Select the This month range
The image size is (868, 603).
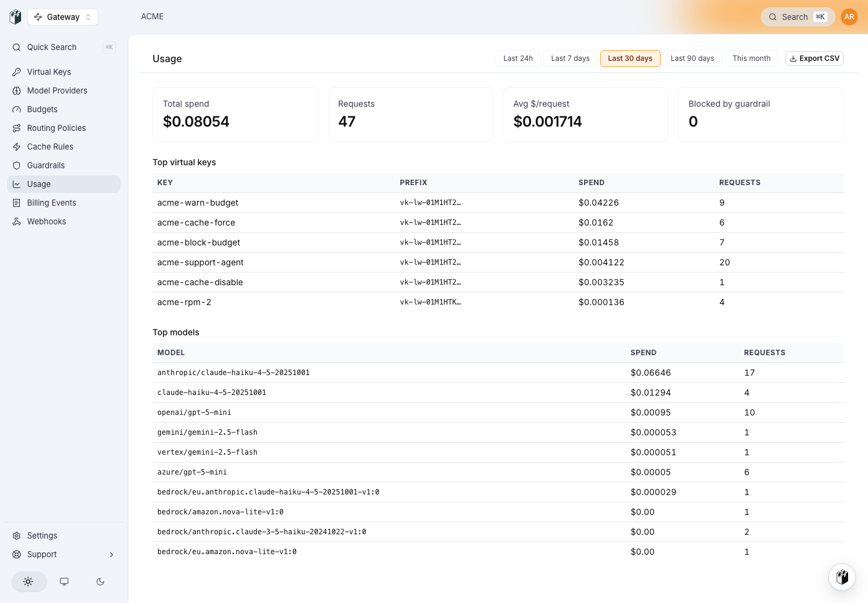[x=751, y=58]
